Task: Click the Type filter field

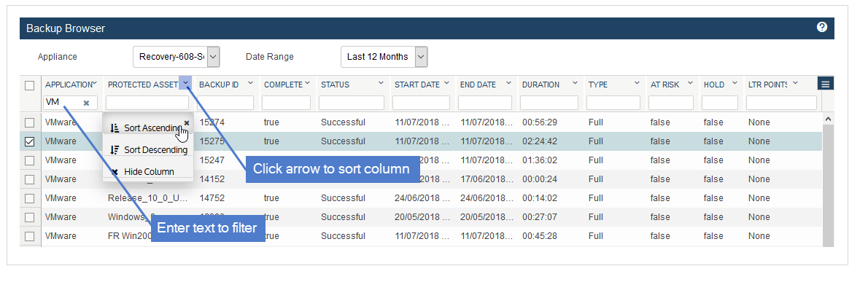Action: (x=613, y=103)
